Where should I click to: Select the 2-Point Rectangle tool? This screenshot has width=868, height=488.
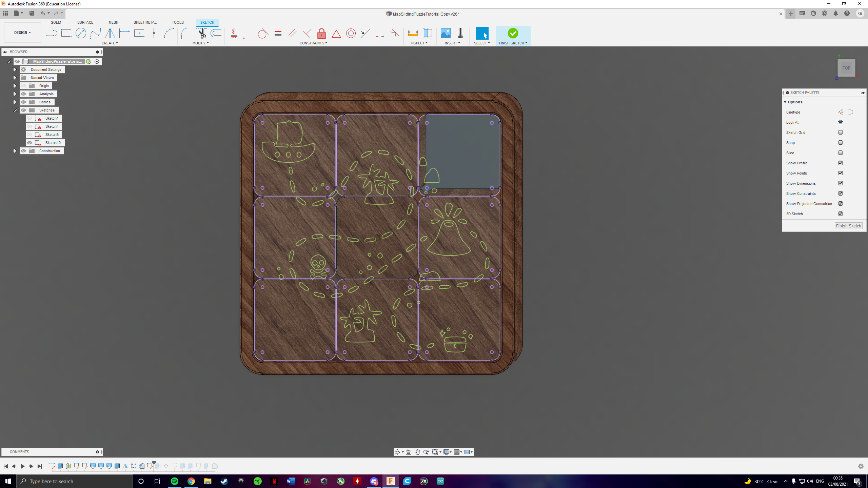[66, 33]
